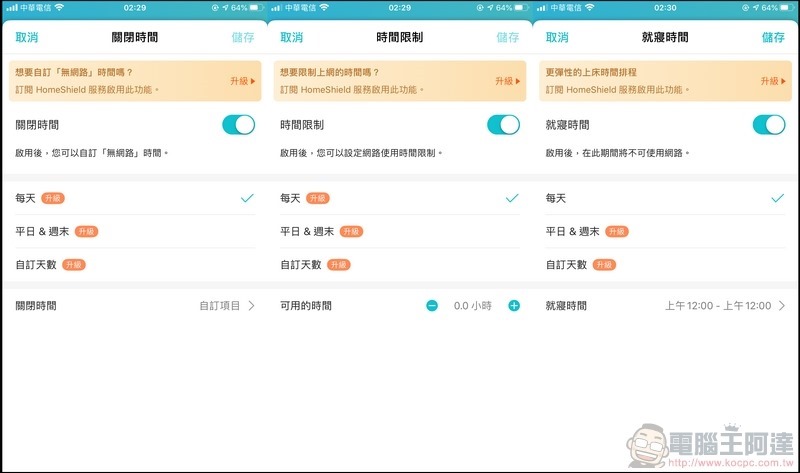Tap 升級 in the 「無網路」 HomeShield banner
This screenshot has height=473, width=800.
tap(243, 81)
